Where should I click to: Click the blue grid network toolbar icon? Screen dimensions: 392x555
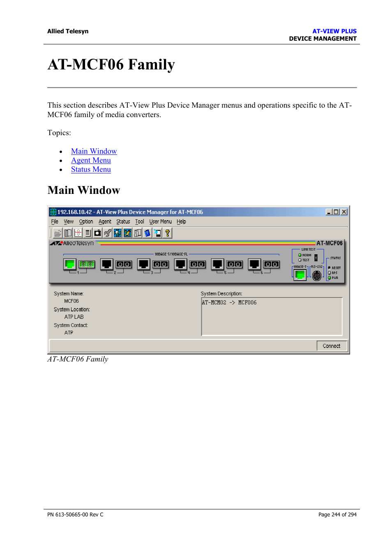(118, 233)
